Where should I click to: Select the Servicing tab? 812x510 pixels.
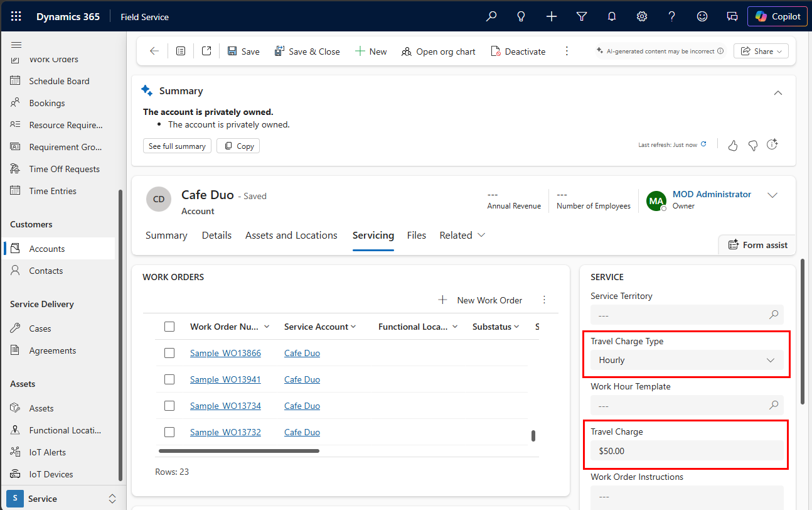point(373,236)
